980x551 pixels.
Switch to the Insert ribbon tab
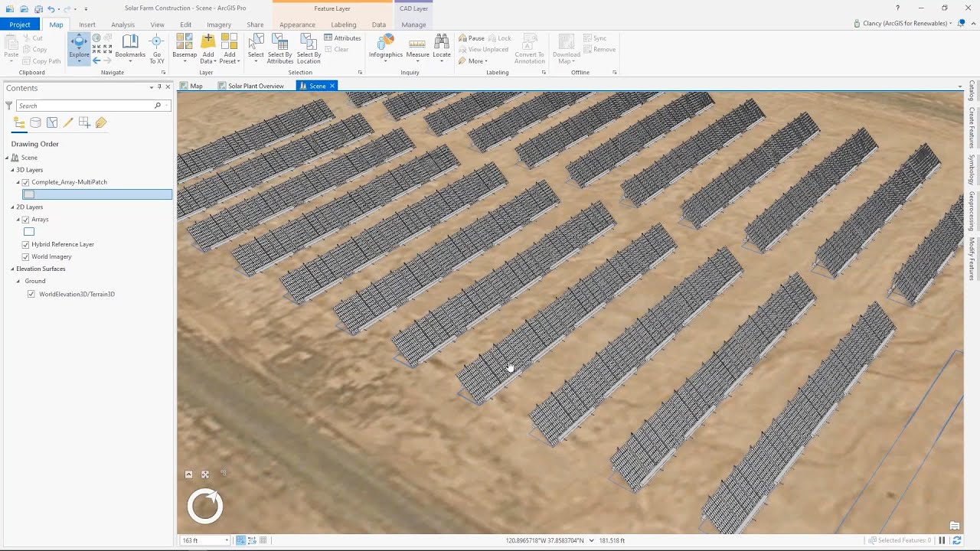point(87,24)
